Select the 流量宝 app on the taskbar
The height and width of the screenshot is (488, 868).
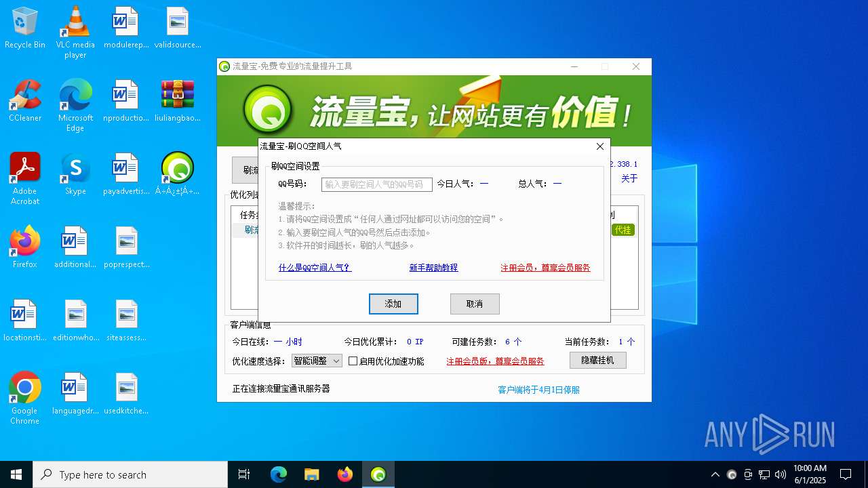point(378,474)
